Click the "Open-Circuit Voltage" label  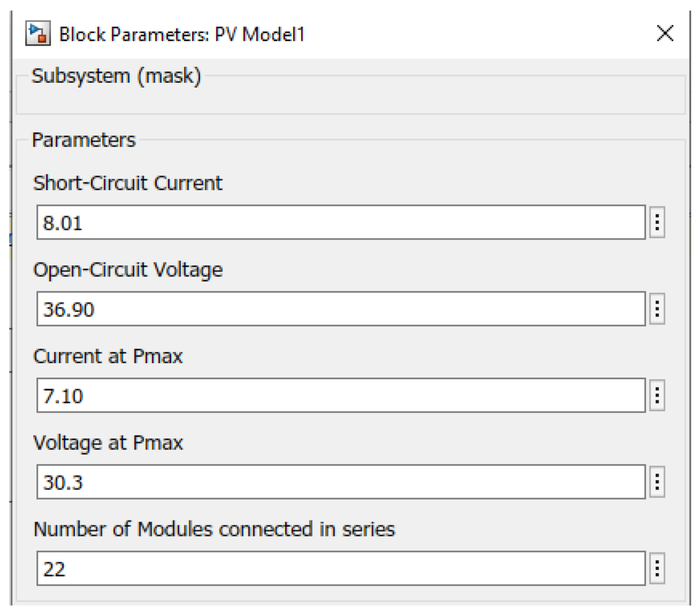pos(128,270)
